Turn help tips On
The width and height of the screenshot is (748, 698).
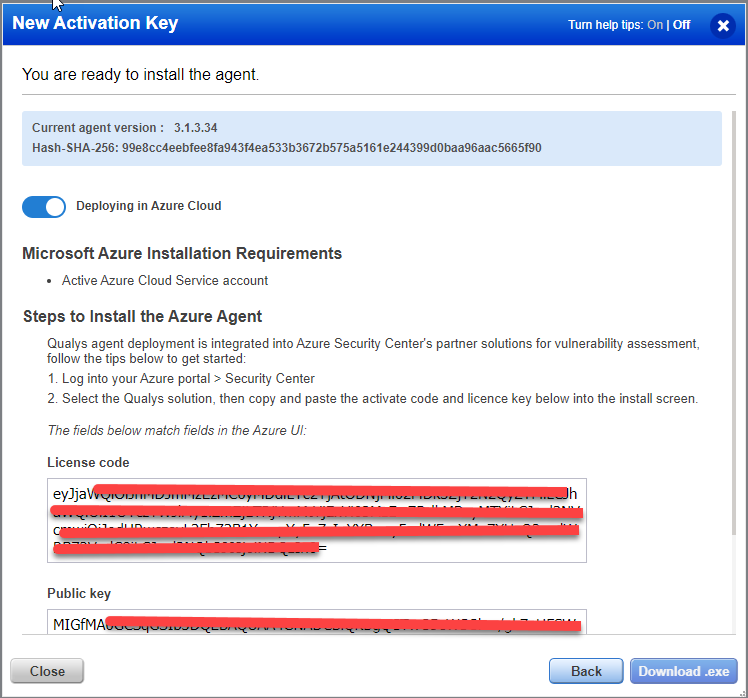tap(655, 25)
